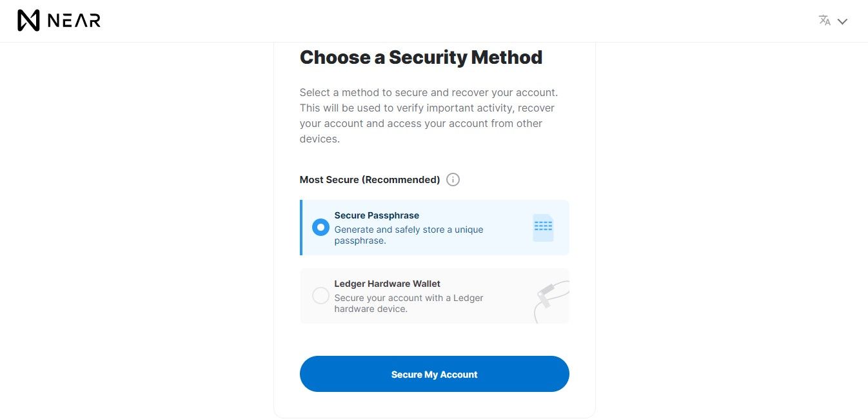Click empty header space beside NEAR logo
Screen dimensions: 868x419
pos(451,21)
